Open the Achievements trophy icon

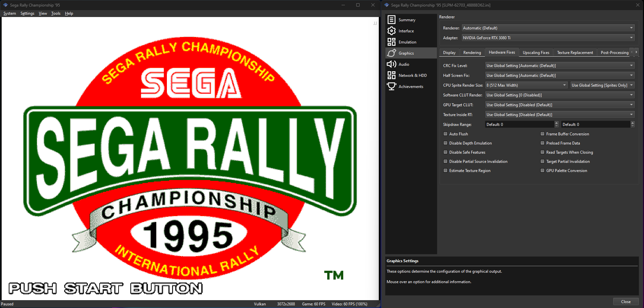(391, 86)
